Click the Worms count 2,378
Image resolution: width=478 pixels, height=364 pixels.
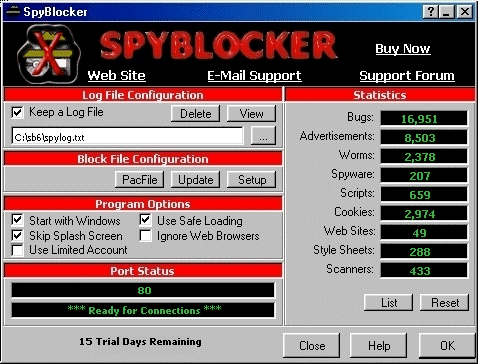(424, 157)
